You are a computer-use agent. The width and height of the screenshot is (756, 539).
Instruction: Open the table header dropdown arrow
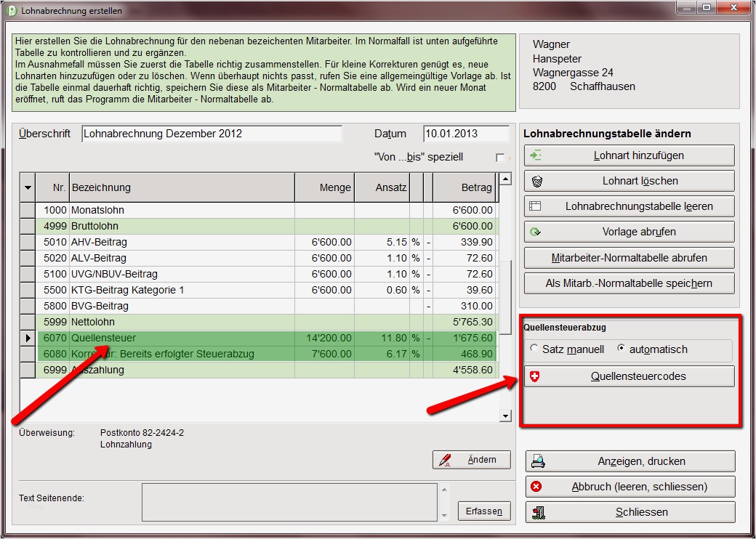(28, 187)
